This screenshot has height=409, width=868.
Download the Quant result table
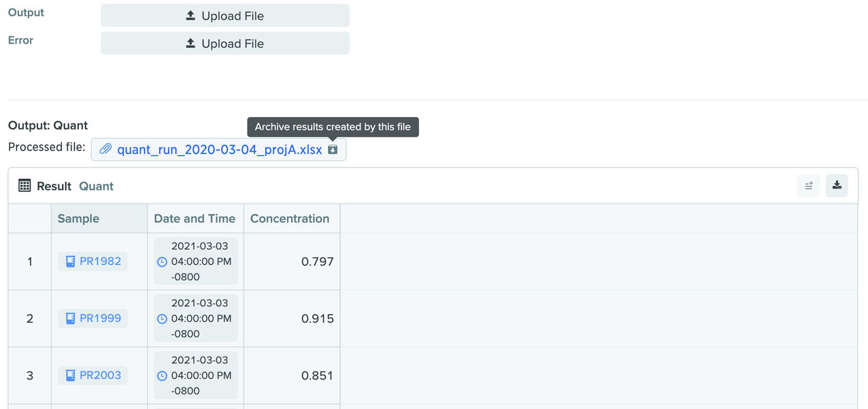coord(837,186)
